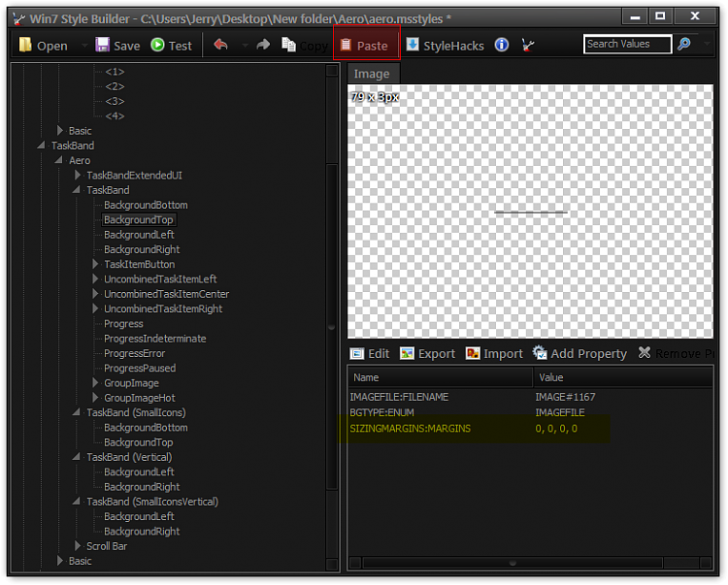Select ProgressError
Viewport: 728px width, 585px height.
135,353
